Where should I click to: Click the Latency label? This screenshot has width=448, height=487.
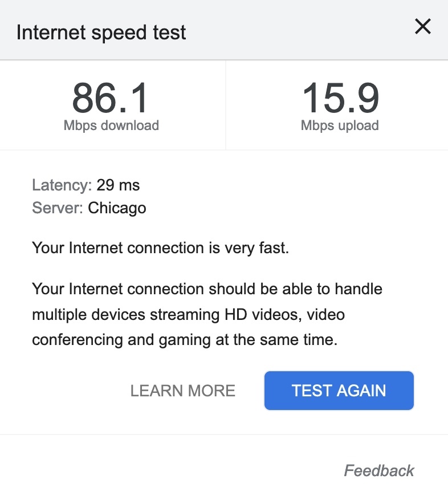click(62, 185)
